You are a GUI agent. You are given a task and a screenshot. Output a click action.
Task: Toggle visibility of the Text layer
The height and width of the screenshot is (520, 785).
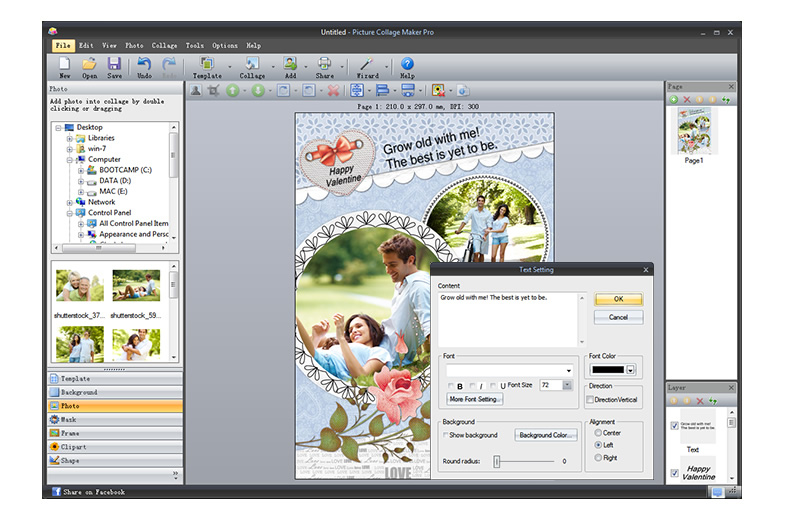(674, 426)
